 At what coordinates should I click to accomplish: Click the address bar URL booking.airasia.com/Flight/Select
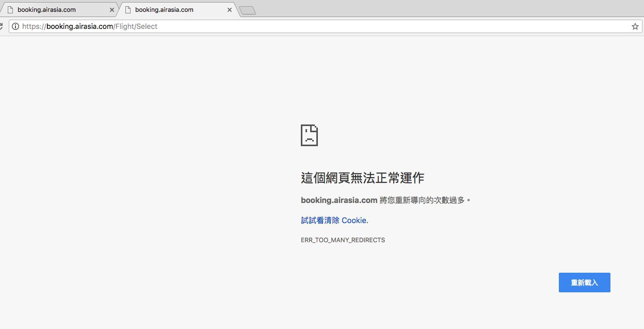tap(90, 26)
